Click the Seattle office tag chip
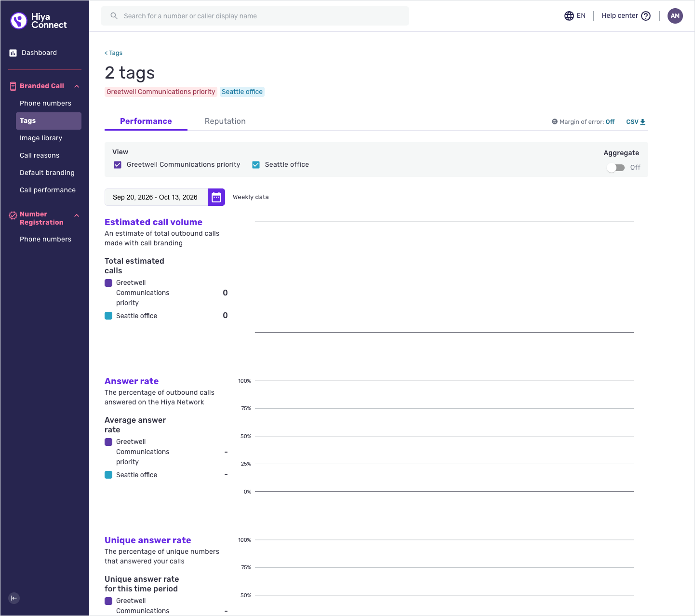The image size is (695, 616). point(242,92)
